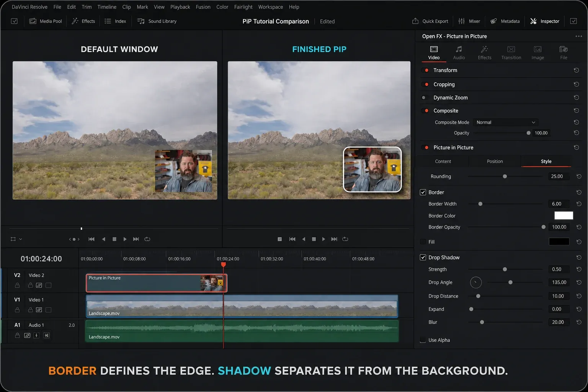588x392 pixels.
Task: Lock the Video 2 track
Action: (17, 285)
